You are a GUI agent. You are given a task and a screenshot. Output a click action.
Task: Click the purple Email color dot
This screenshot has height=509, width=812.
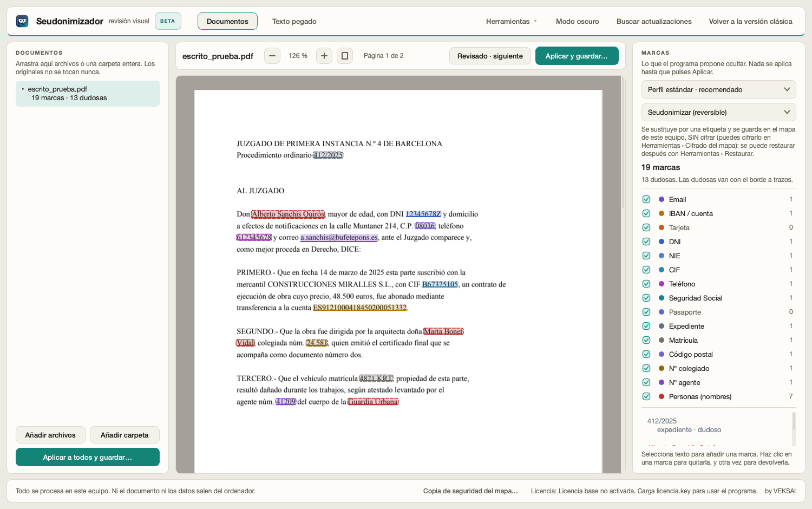pyautogui.click(x=662, y=199)
